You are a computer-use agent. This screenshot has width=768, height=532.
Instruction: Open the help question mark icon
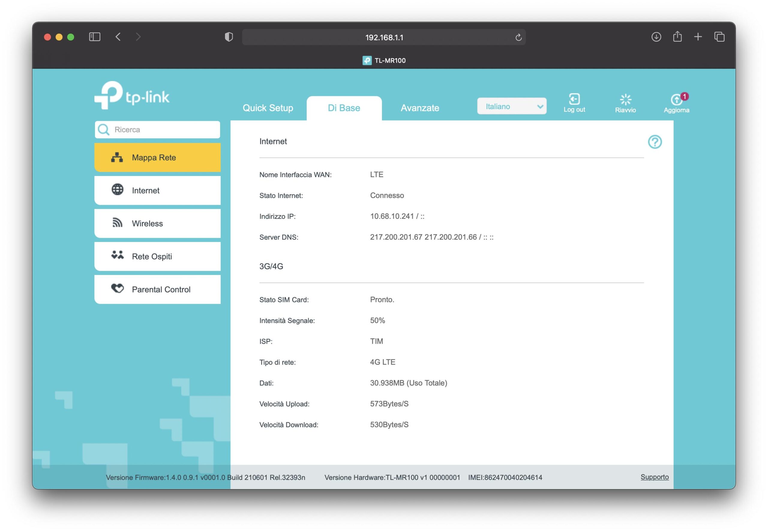pos(655,142)
